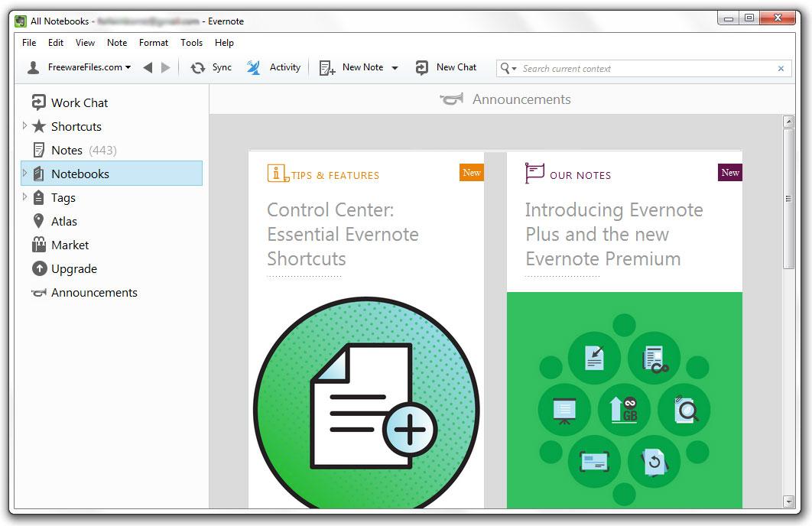
Task: Click the Upgrade arrow circle icon
Action: 39,268
